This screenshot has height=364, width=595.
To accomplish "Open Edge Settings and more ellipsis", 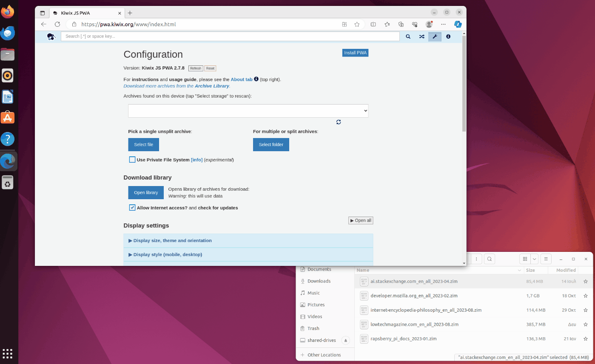I will coord(444,24).
